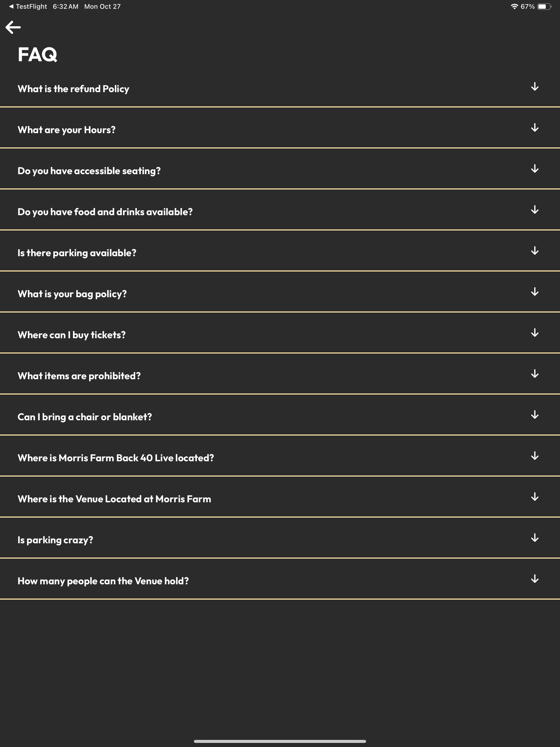
Task: Click arrow for chair or blanket question
Action: coord(535,415)
